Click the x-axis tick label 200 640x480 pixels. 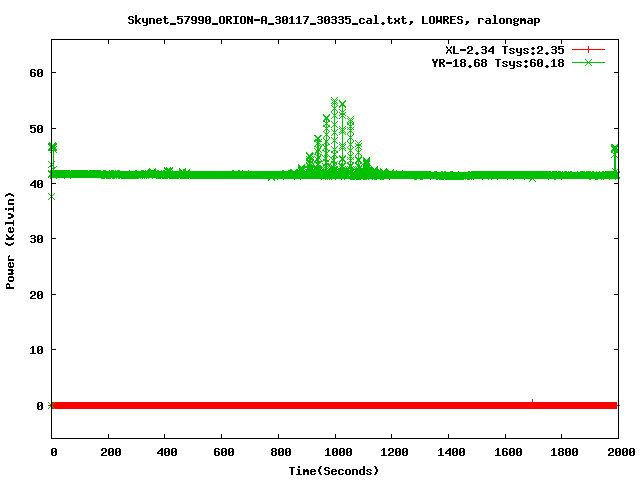[x=111, y=452]
